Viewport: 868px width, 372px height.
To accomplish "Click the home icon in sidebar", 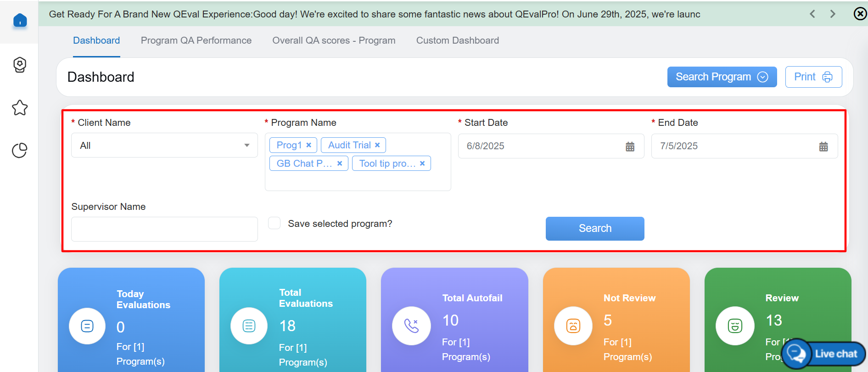I will [20, 21].
